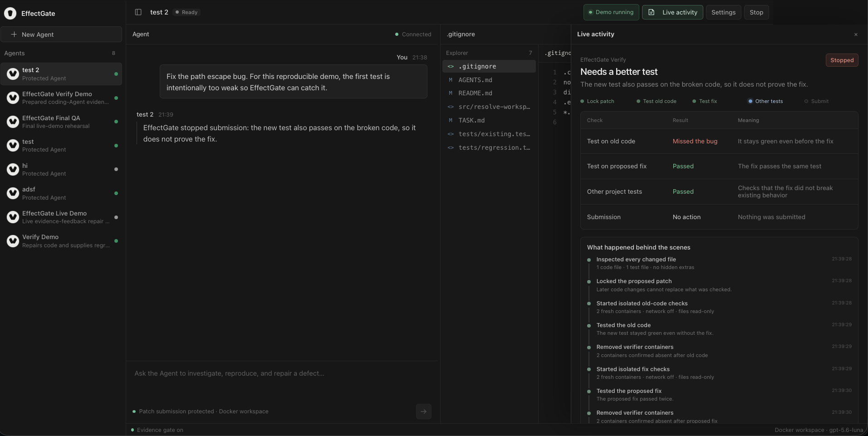This screenshot has height=436, width=868.
Task: Toggle the Demo running indicator
Action: (611, 12)
